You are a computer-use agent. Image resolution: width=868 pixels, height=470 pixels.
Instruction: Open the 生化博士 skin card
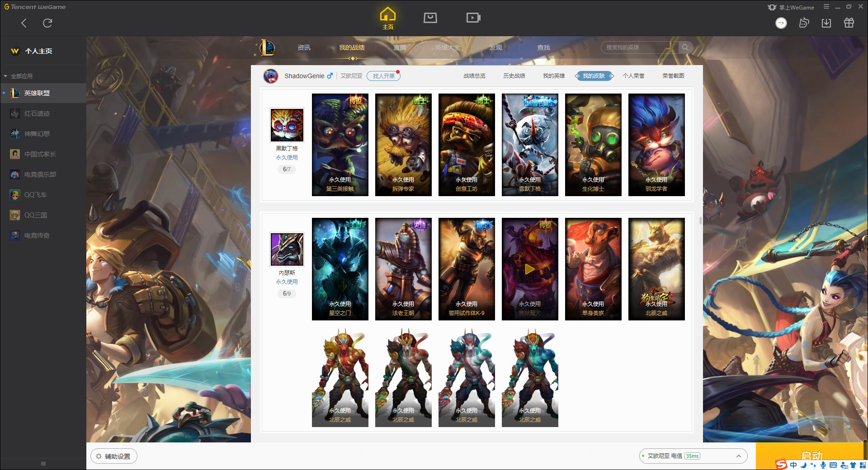(593, 145)
